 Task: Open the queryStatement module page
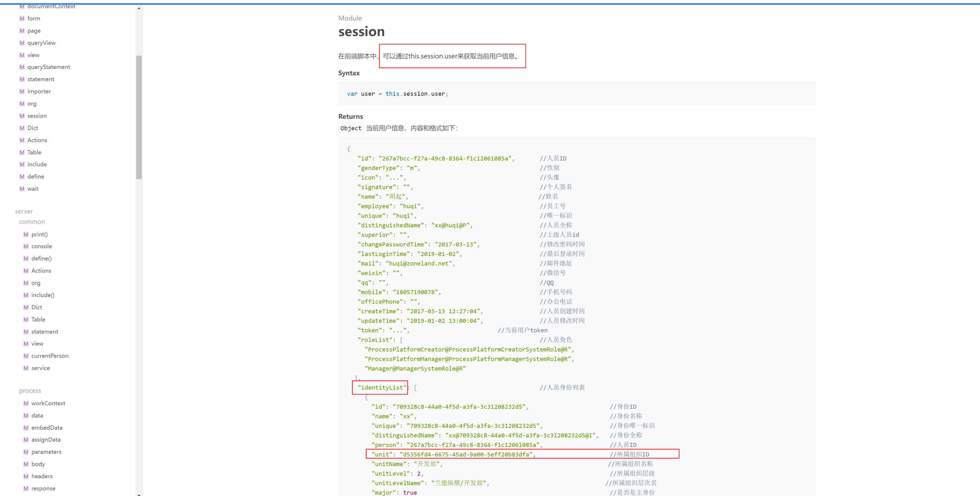point(49,67)
